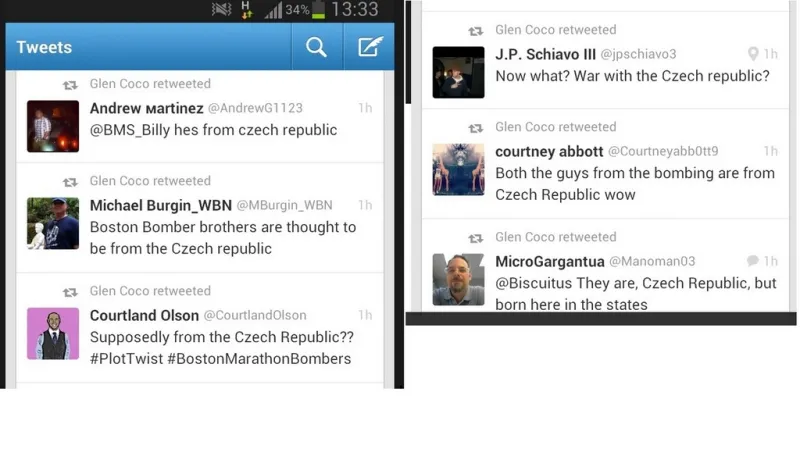
Task: Open the #PlotTwist #BostonMarathonBombers hashtag line
Action: pos(220,359)
